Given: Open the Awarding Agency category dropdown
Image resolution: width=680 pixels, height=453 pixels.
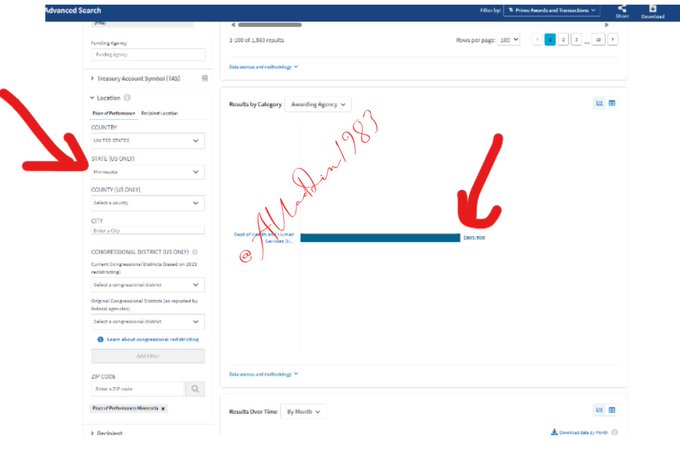Looking at the screenshot, I should 318,104.
